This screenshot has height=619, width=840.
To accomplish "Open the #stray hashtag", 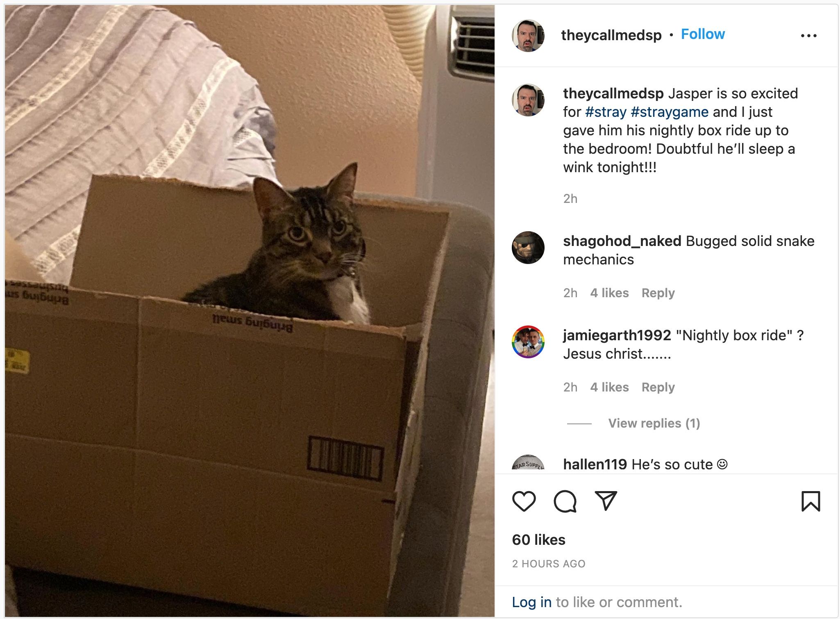I will click(x=606, y=112).
